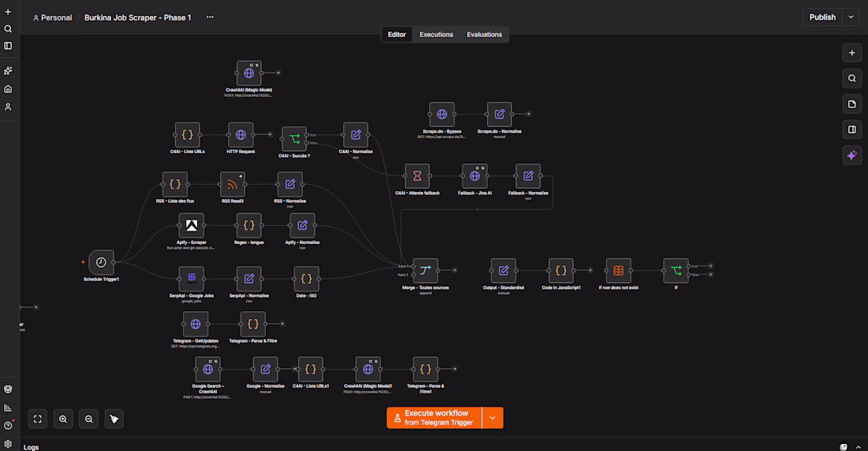Select the final If node
Viewport: 868px width, 451px height.
click(x=676, y=270)
